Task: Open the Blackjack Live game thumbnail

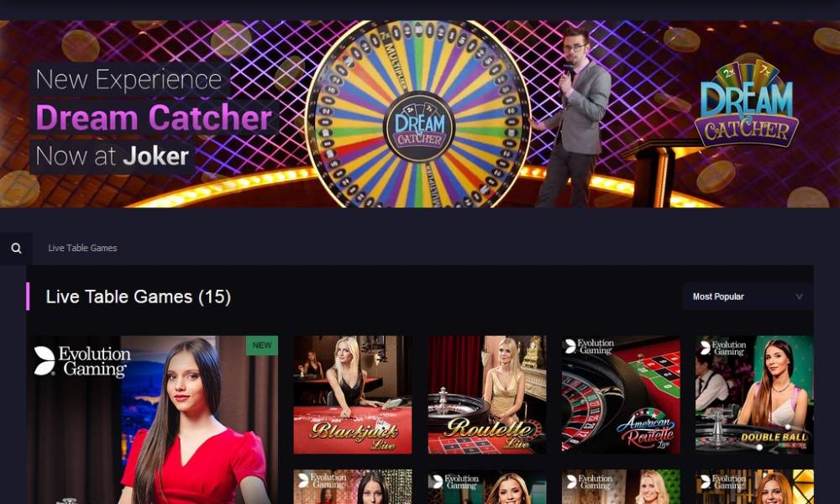Action: (353, 395)
